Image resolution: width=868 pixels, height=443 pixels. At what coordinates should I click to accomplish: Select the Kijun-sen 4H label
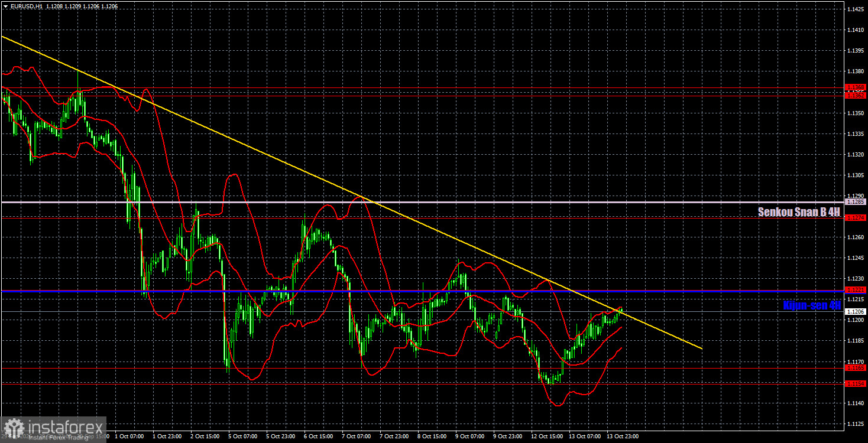812,305
